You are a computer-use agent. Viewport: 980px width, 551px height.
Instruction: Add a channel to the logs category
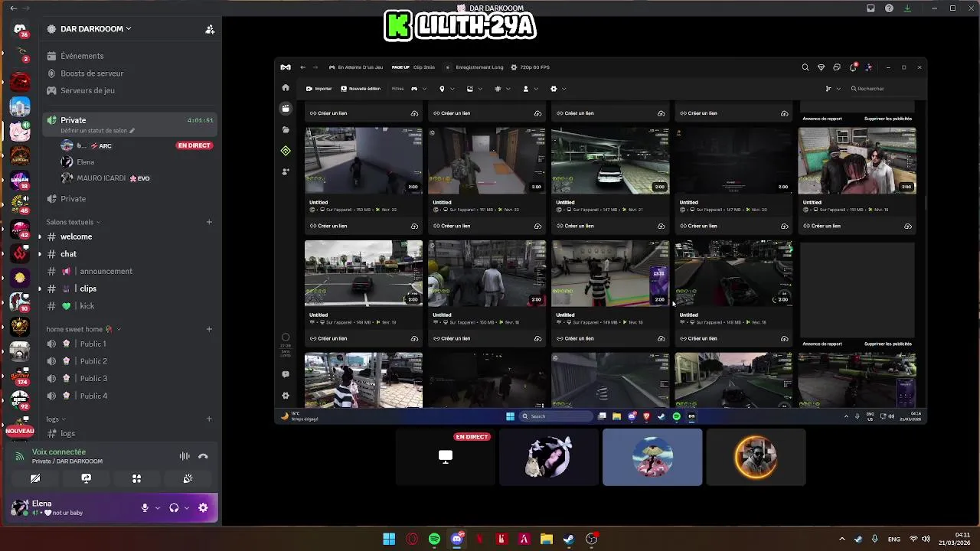(x=209, y=419)
